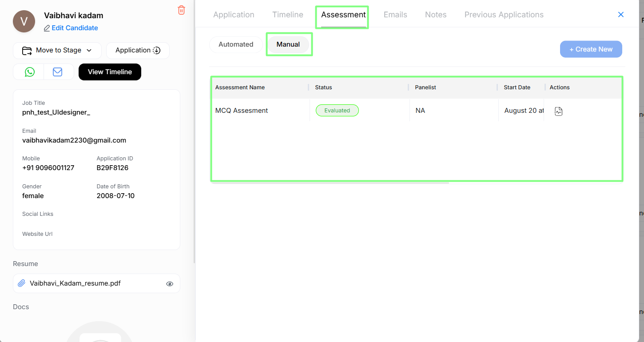644x342 pixels.
Task: Click the Panelist column header
Action: tap(425, 87)
